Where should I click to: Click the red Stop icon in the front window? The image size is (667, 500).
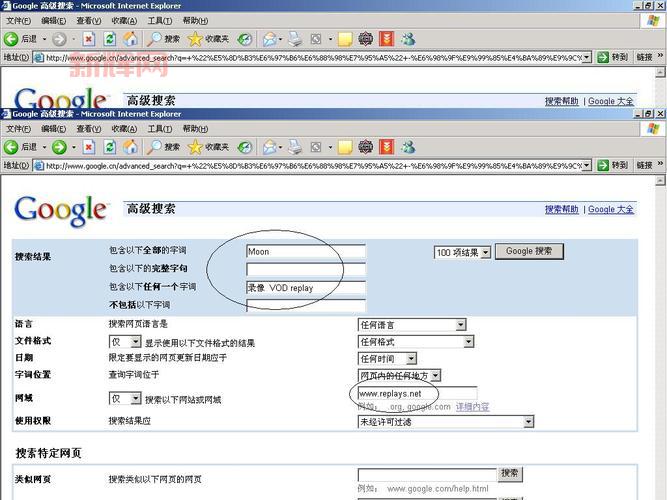point(88,147)
